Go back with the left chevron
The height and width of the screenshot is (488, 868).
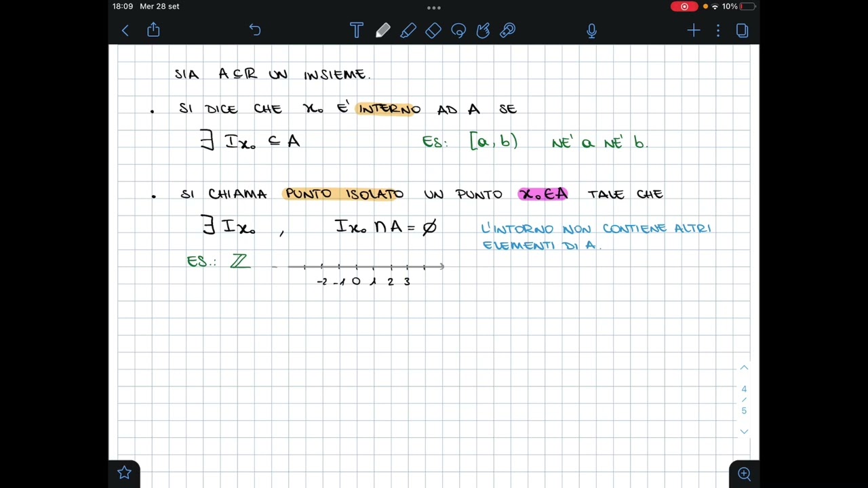(x=125, y=30)
